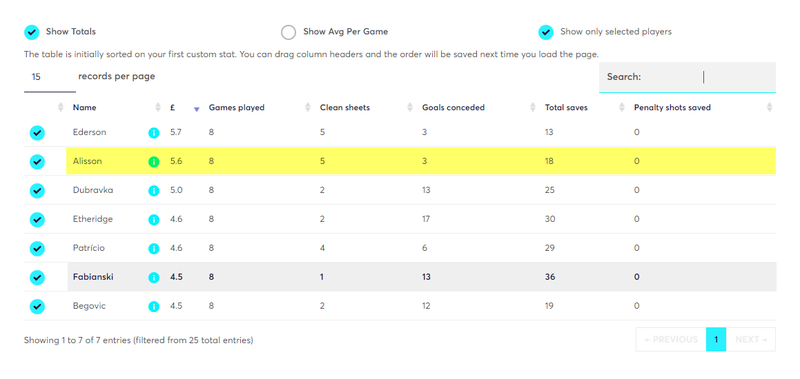
Task: Open the info icon for Dubravka
Action: pos(154,191)
